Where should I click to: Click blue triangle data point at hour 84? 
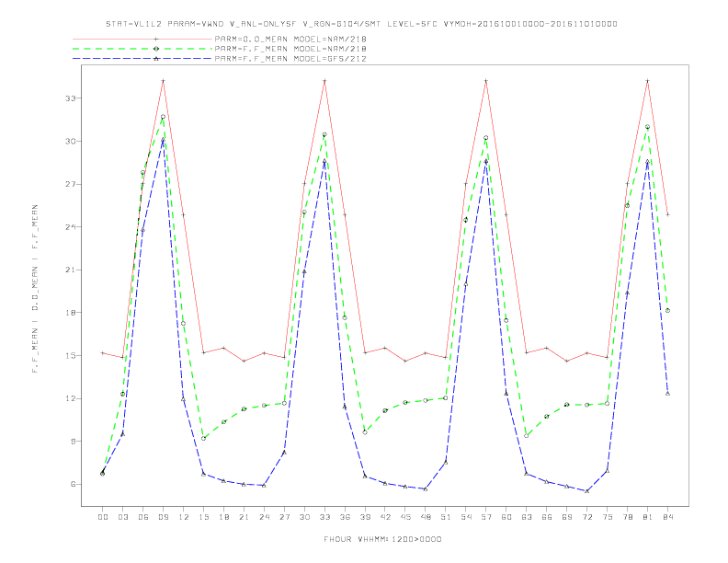click(667, 394)
